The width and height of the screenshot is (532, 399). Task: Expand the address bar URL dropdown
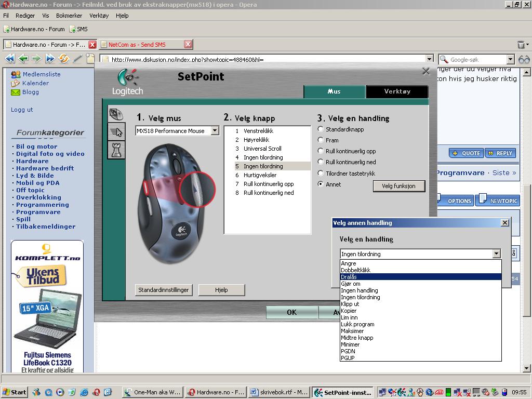tap(430, 59)
